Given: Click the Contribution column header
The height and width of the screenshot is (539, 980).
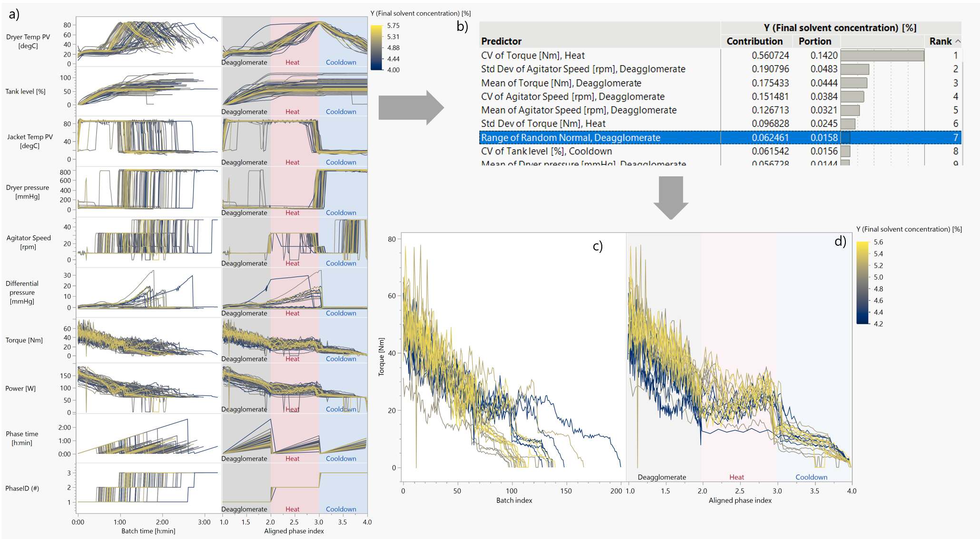Looking at the screenshot, I should pos(755,41).
